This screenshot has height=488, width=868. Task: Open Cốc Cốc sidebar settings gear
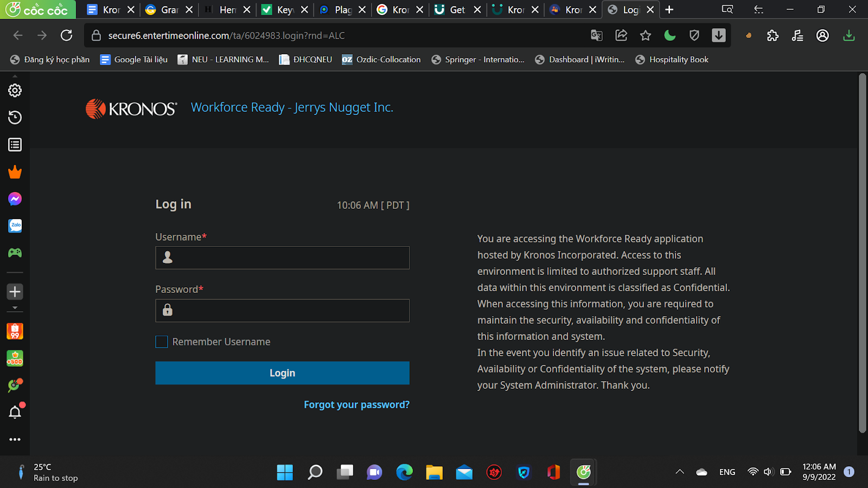[x=15, y=91]
